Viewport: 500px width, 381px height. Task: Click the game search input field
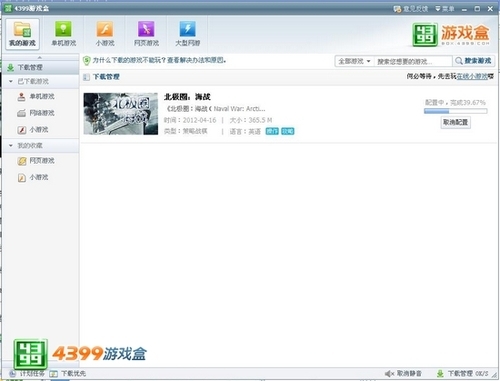[413, 61]
